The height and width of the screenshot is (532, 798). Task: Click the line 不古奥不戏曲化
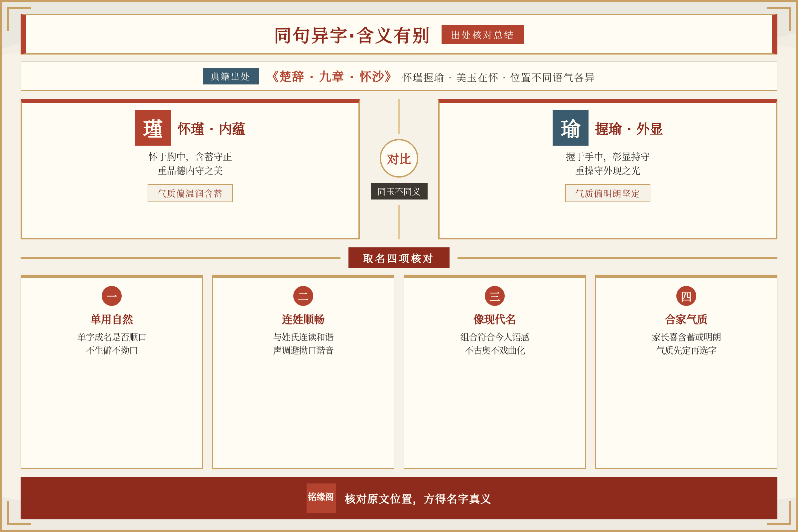click(495, 350)
